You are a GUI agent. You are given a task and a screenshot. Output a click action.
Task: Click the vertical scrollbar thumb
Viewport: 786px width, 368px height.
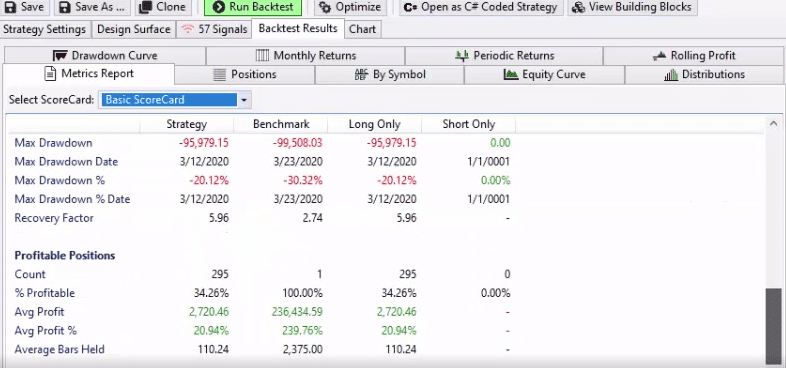[x=773, y=326]
